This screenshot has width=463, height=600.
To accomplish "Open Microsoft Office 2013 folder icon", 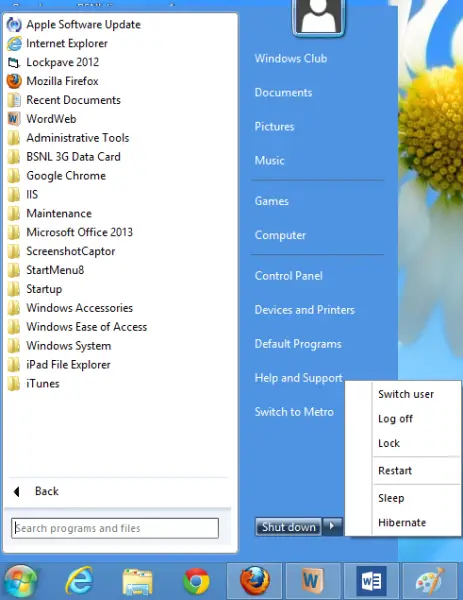I will [x=14, y=232].
